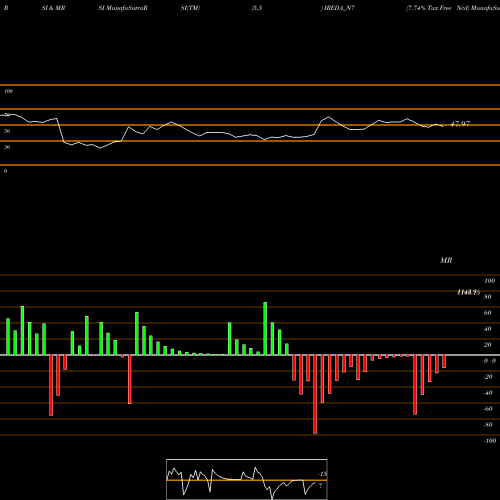This screenshot has height=500, width=500.
Task: Click the RSI axis label 0 at left
Action: (5, 171)
